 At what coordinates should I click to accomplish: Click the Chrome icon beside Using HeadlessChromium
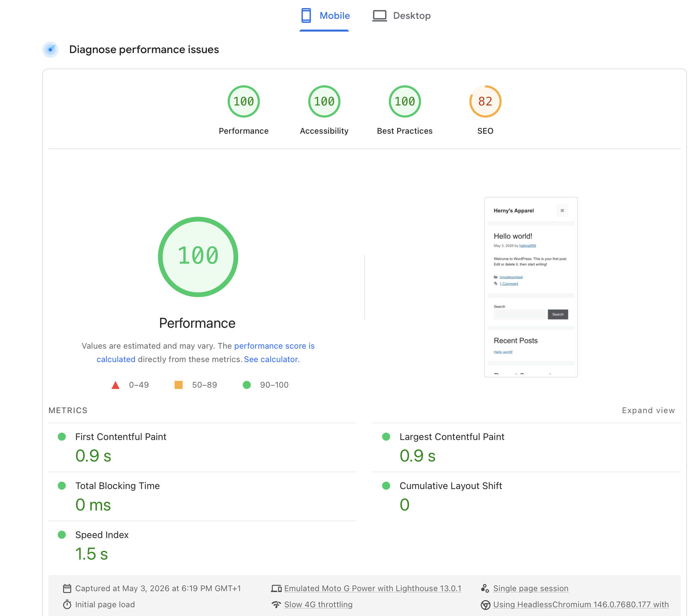[x=486, y=605]
